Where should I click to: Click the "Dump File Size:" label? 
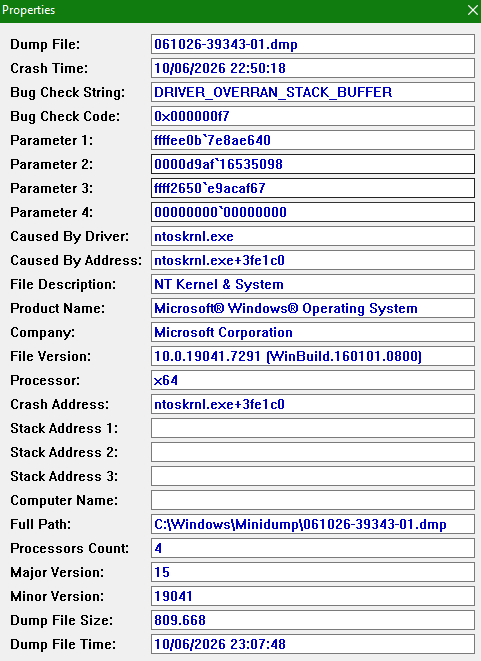point(62,621)
